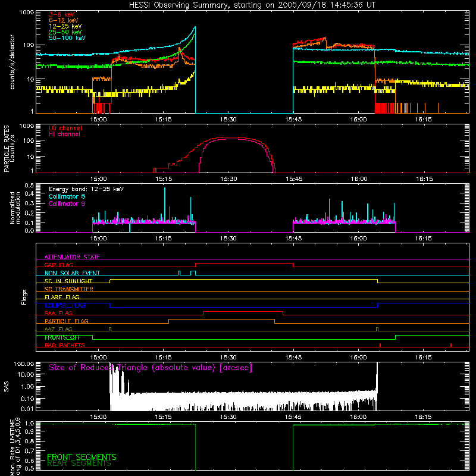Click the "16:15" tick under the flags plot
The width and height of the screenshot is (476, 476).
click(423, 358)
